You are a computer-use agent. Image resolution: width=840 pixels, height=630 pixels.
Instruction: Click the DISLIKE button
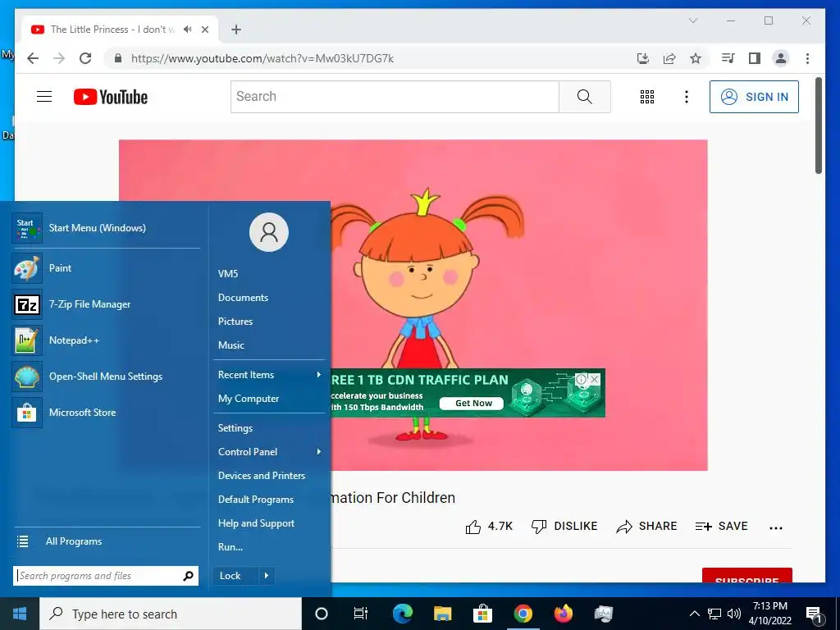pyautogui.click(x=564, y=527)
